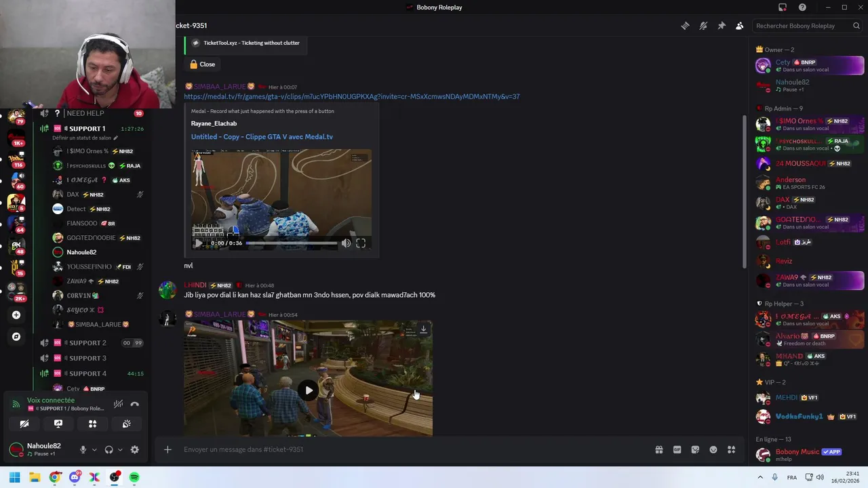Show hidden system tray icons chevron
This screenshot has height=488, width=868.
(x=759, y=478)
